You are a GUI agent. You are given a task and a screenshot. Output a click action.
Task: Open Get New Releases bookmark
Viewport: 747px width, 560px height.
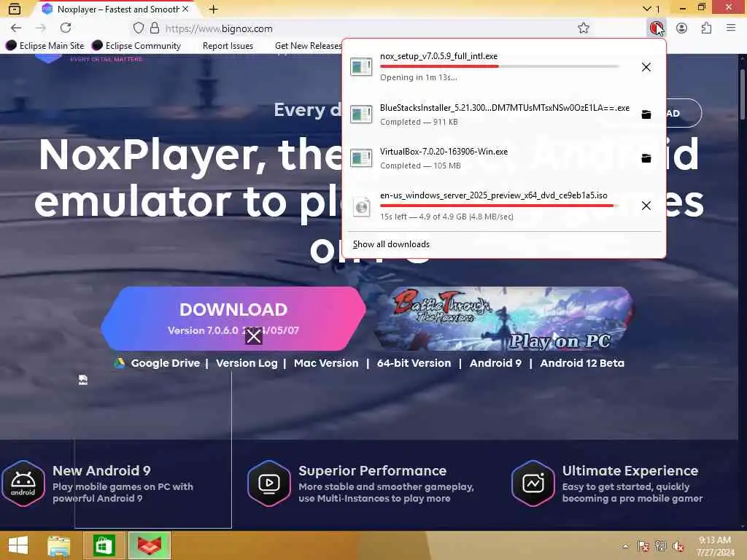point(308,46)
